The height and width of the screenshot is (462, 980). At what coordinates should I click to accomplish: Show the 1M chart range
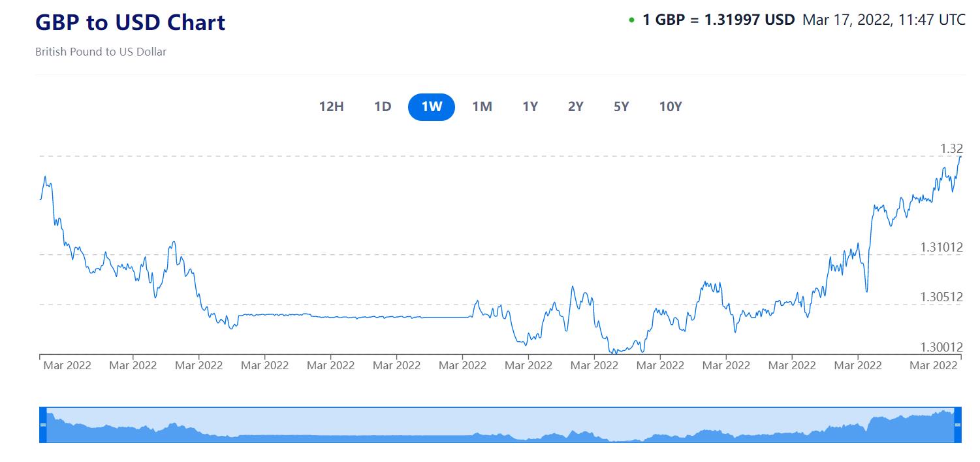click(x=482, y=107)
